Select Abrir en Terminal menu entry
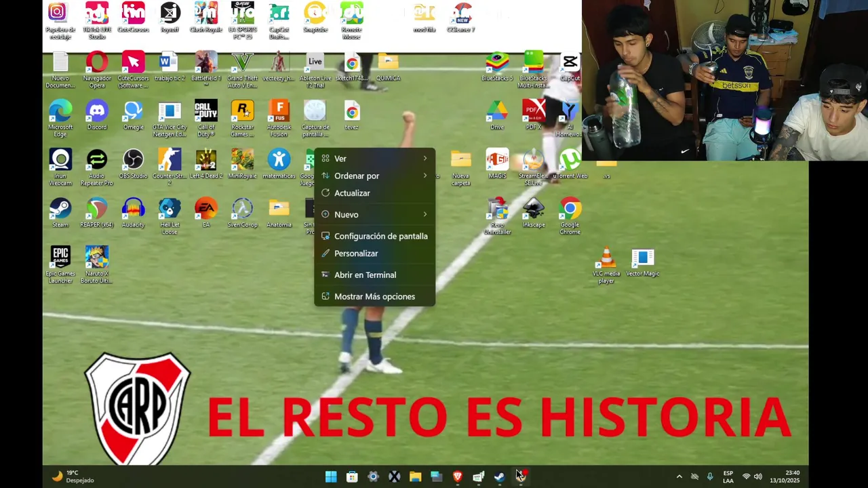Viewport: 868px width, 488px height. [374, 274]
